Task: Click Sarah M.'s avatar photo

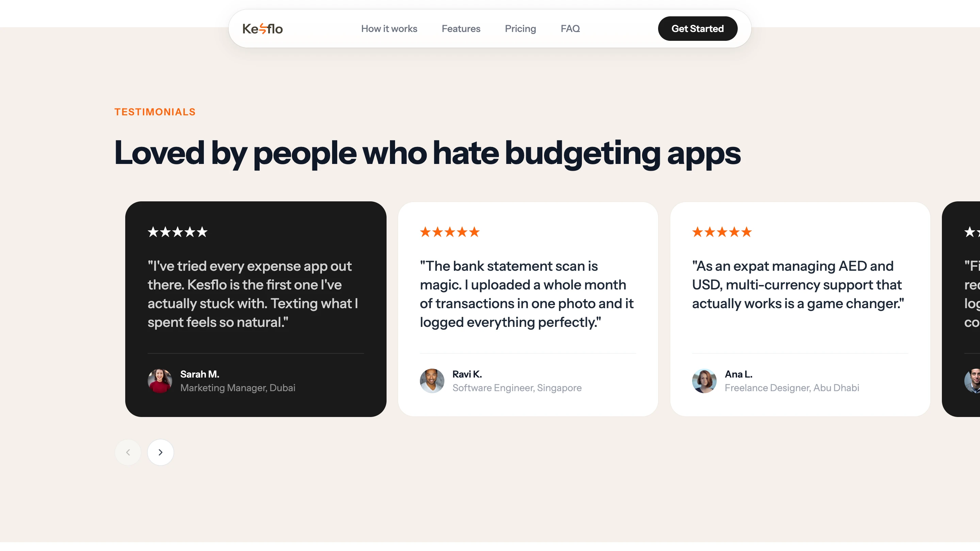Action: click(160, 381)
